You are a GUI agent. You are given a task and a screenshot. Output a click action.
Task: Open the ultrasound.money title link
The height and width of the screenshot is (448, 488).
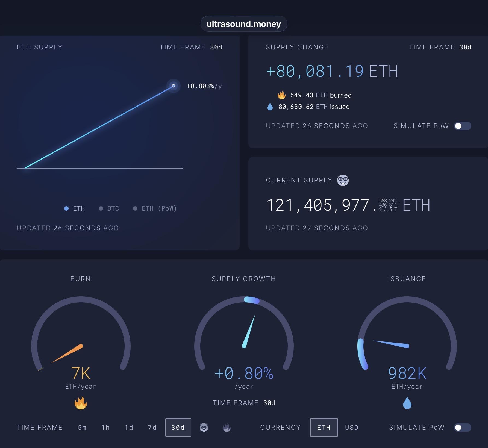(244, 24)
